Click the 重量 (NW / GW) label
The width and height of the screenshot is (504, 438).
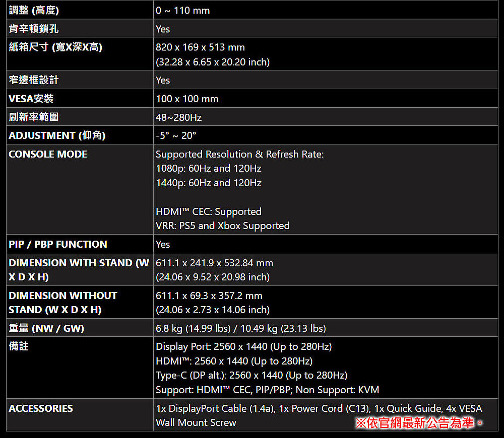click(46, 328)
